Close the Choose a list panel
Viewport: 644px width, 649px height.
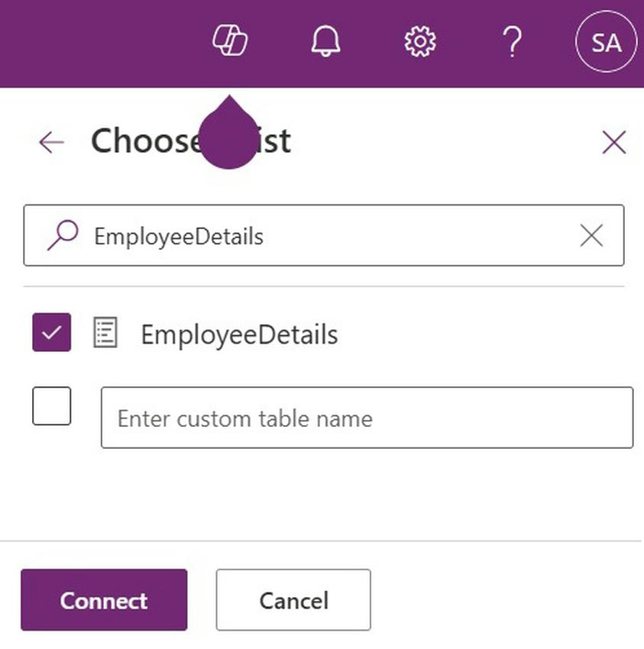point(613,142)
